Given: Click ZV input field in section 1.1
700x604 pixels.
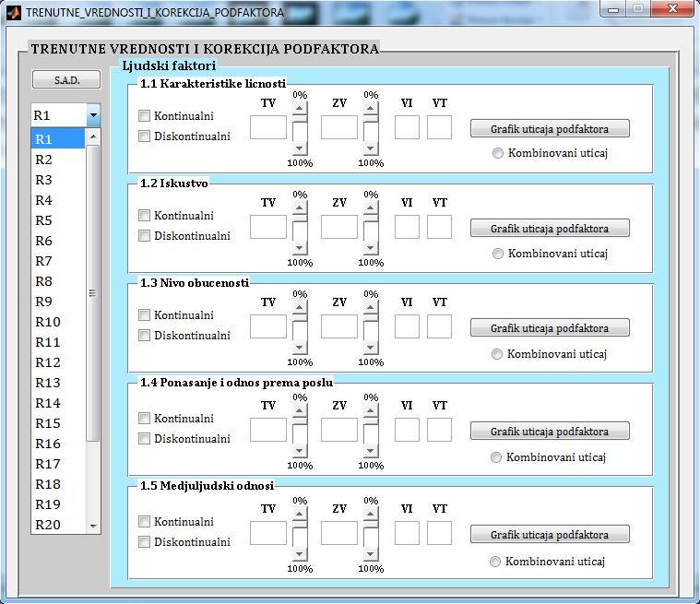Looking at the screenshot, I should [339, 127].
